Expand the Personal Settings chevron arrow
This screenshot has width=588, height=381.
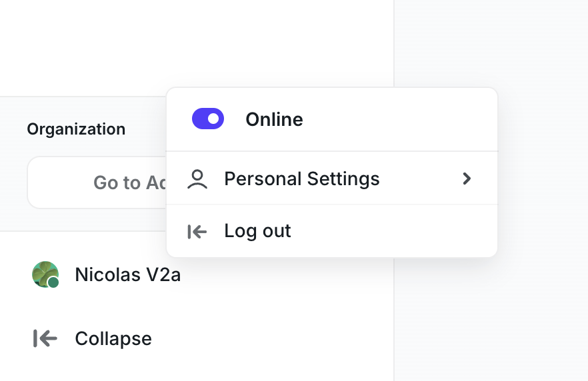click(467, 179)
